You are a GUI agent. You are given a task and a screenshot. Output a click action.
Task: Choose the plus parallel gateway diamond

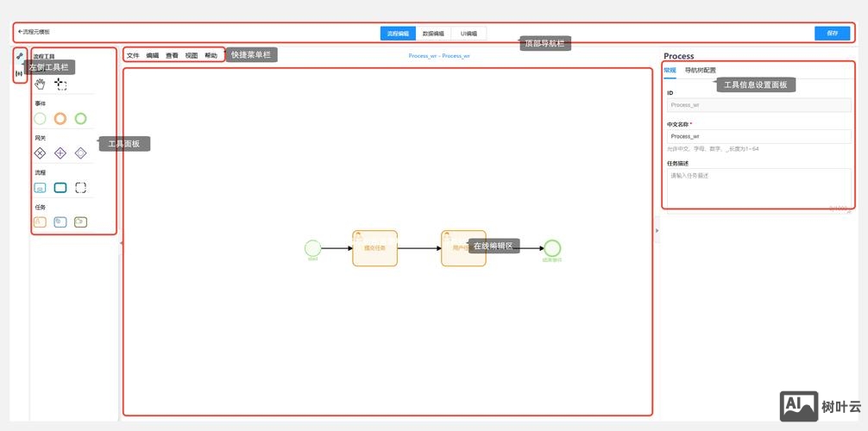tap(60, 153)
